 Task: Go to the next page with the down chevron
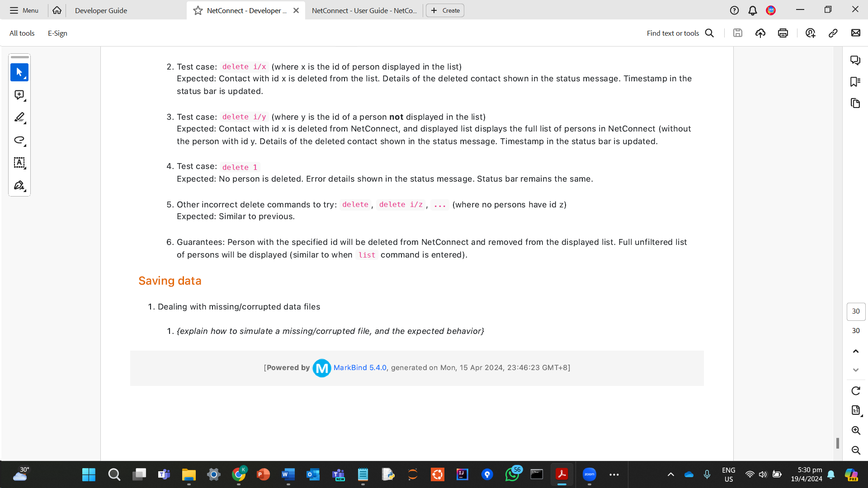(x=855, y=370)
